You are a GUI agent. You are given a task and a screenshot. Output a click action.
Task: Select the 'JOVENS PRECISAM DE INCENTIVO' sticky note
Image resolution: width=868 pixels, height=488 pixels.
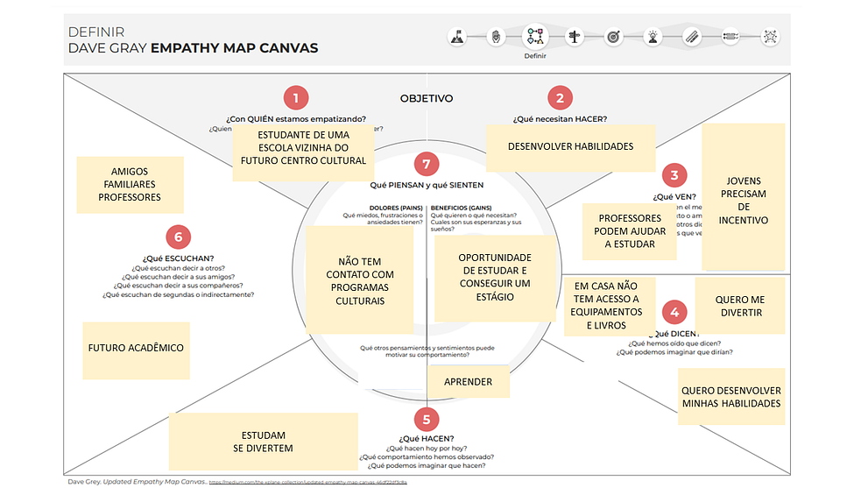(x=744, y=196)
